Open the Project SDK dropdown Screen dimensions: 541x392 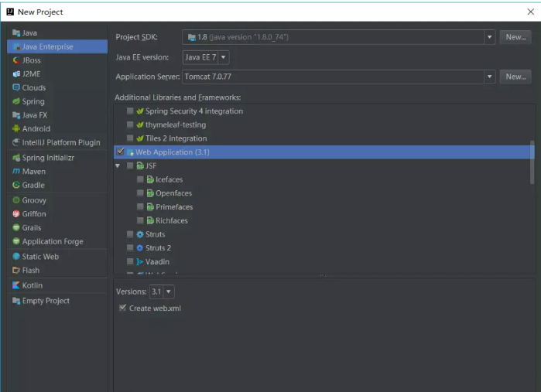(x=489, y=37)
